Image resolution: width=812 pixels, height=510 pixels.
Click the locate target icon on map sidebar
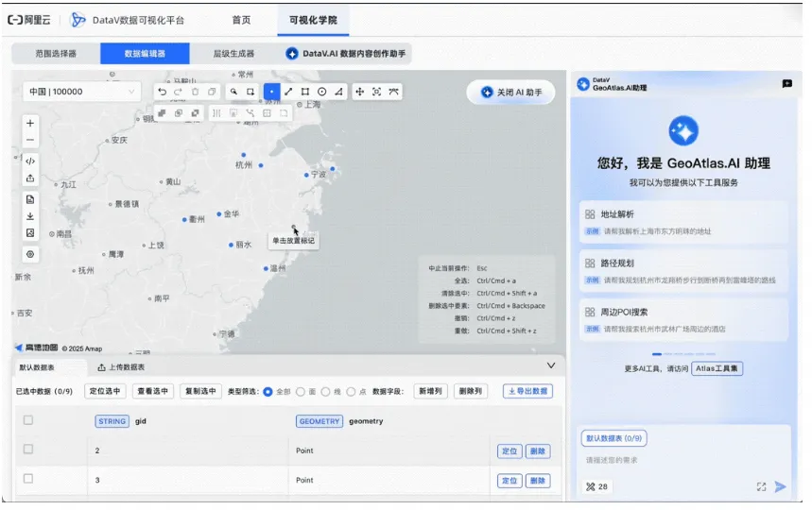(x=30, y=254)
